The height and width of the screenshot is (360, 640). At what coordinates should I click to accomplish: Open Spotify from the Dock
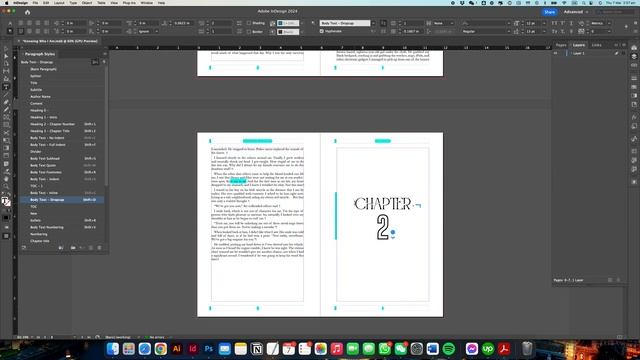coord(449,349)
